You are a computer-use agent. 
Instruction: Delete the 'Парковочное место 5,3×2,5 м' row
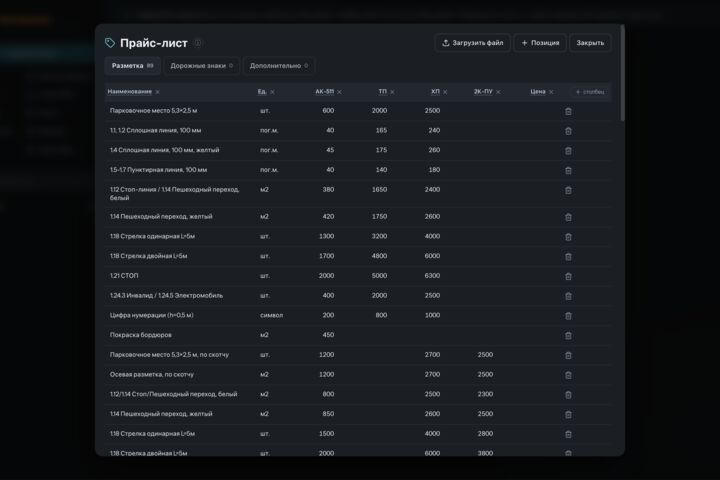click(x=568, y=111)
